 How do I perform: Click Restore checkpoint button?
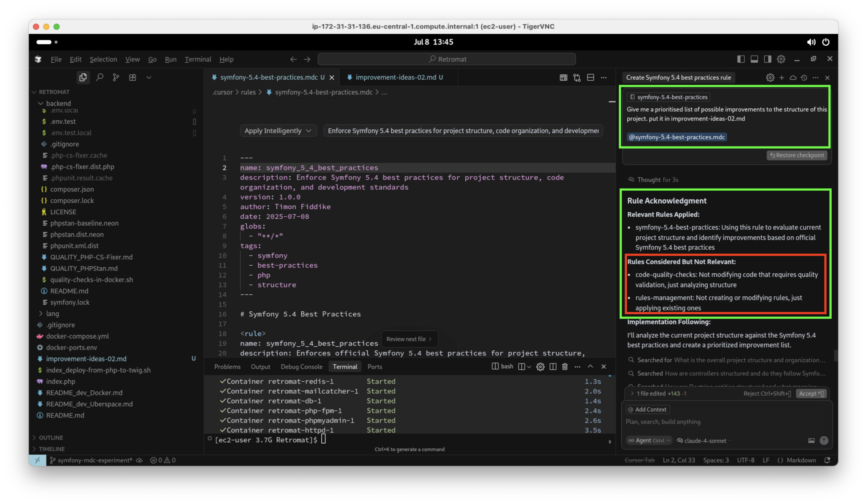(x=797, y=155)
